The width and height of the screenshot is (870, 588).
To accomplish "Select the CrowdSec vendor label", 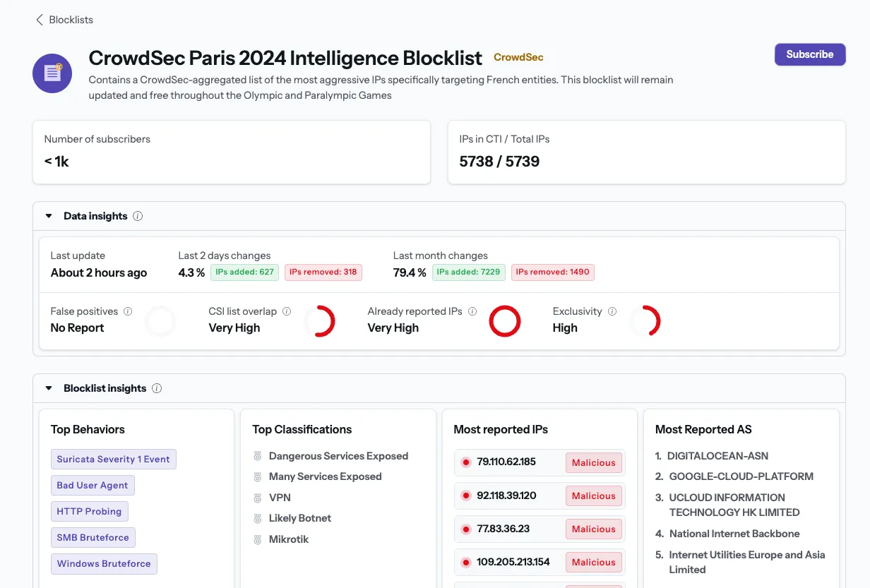I will tap(518, 57).
